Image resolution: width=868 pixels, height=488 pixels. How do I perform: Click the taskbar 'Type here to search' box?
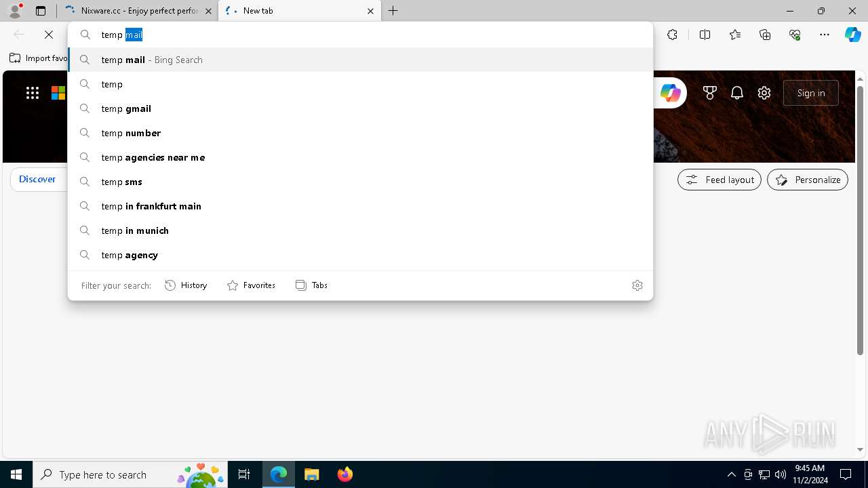(132, 474)
